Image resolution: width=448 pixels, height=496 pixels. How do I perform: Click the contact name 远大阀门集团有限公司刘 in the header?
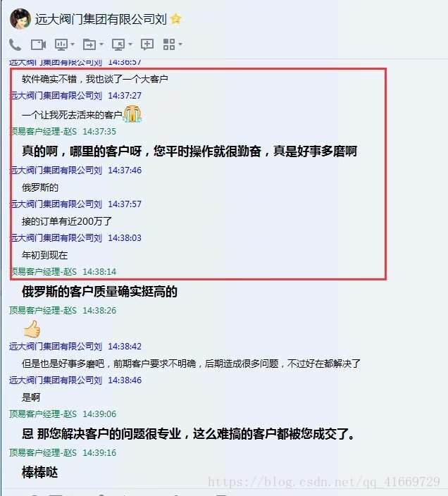coord(101,19)
